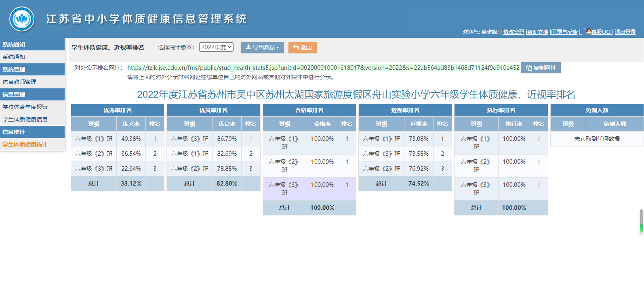Click the 系统管理 sidebar section header
Screen dimensions: 644x305
32,69
